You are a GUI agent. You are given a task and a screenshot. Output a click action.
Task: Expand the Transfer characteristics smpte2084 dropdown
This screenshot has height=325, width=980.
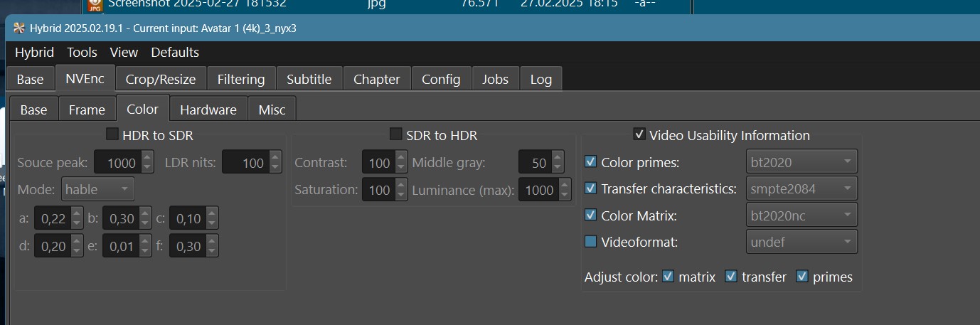click(x=801, y=188)
